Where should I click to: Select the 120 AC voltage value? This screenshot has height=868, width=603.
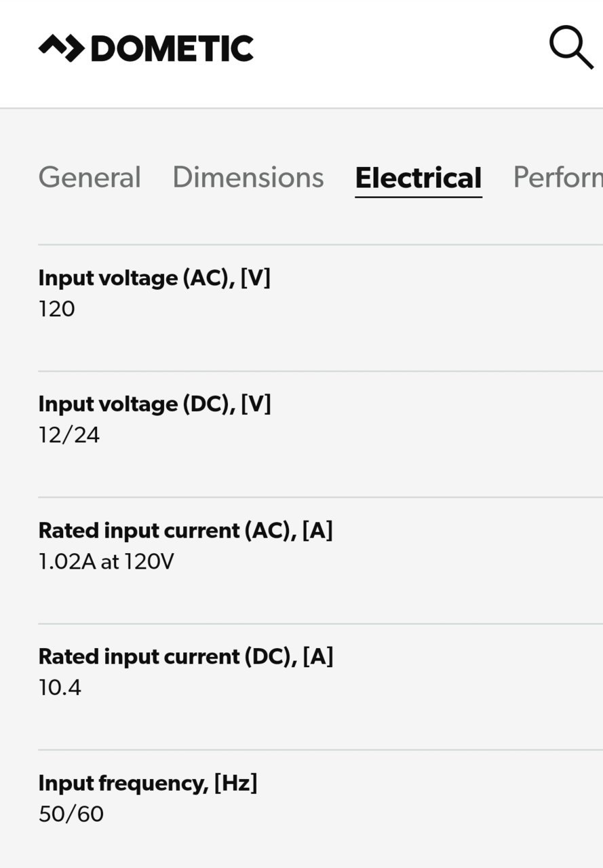pyautogui.click(x=57, y=309)
